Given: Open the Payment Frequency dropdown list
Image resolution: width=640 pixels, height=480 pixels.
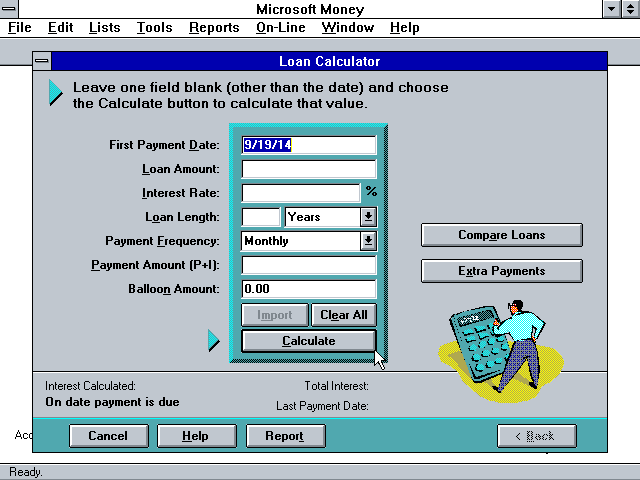Looking at the screenshot, I should pos(368,241).
